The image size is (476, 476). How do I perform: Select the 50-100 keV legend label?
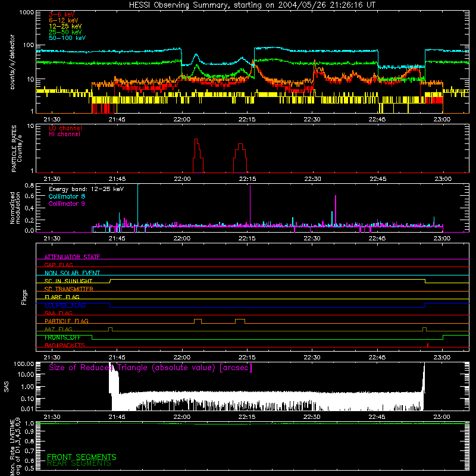[x=67, y=37]
